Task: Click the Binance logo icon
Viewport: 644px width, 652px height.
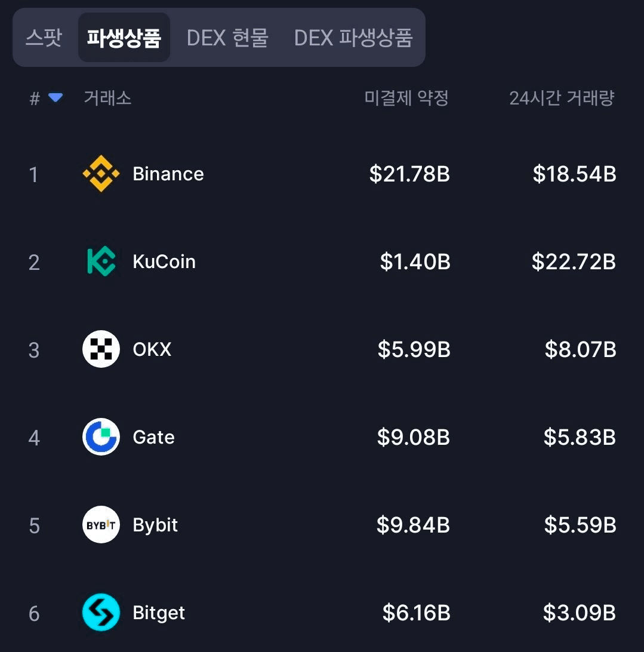Action: [101, 174]
